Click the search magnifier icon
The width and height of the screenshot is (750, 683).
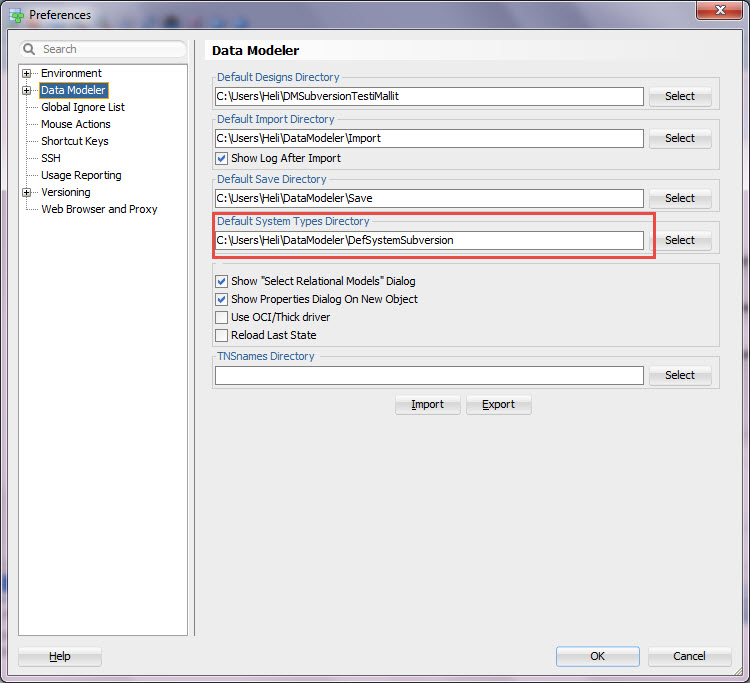point(30,49)
